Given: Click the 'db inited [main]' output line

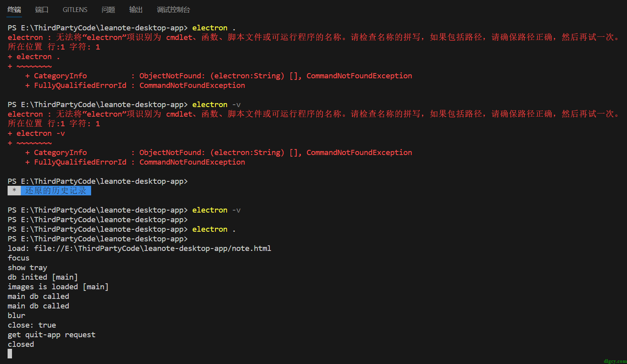Looking at the screenshot, I should [x=43, y=277].
